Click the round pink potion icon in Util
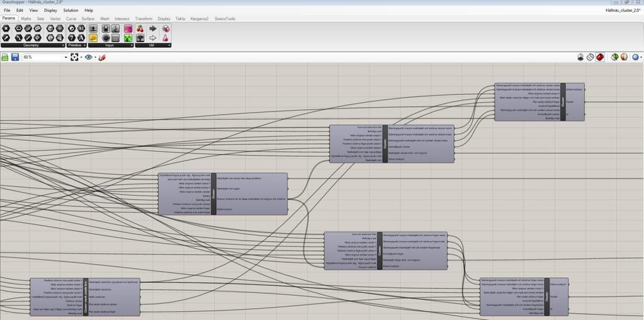This screenshot has width=644, height=320. 166,29
